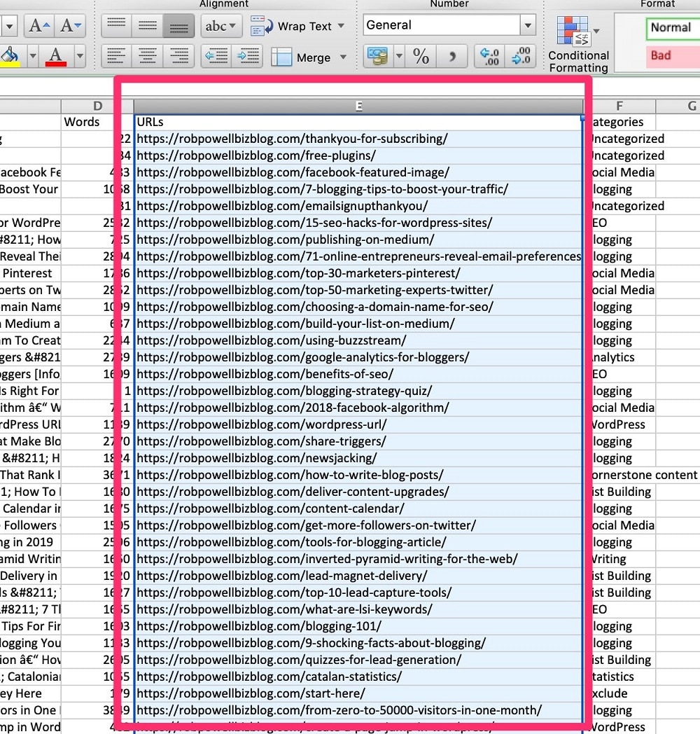Screen dimensions: 700x734
Task: Click the using-buzzstream URL cell
Action: (x=358, y=340)
